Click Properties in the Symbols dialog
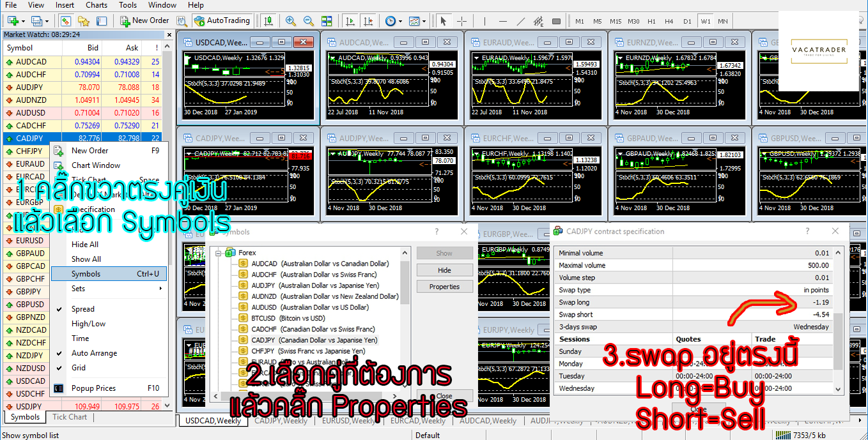The height and width of the screenshot is (440, 868). pos(444,287)
